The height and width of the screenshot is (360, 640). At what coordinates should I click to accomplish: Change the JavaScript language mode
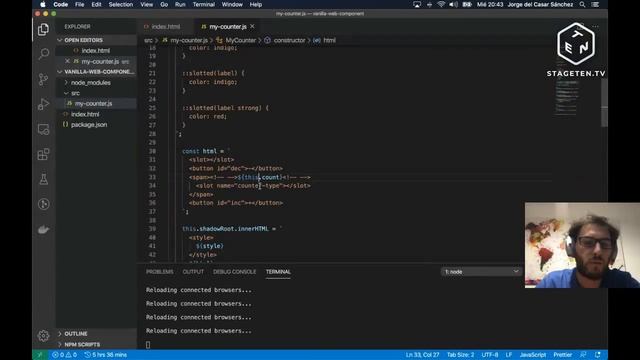click(x=533, y=355)
